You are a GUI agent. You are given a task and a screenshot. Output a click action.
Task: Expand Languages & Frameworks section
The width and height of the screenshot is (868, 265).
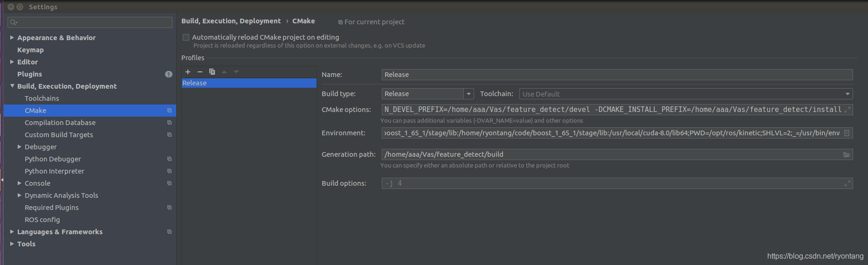click(x=12, y=231)
